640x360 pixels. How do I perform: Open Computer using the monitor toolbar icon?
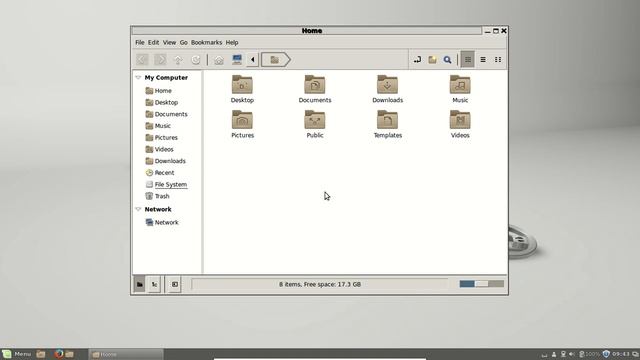coord(237,60)
